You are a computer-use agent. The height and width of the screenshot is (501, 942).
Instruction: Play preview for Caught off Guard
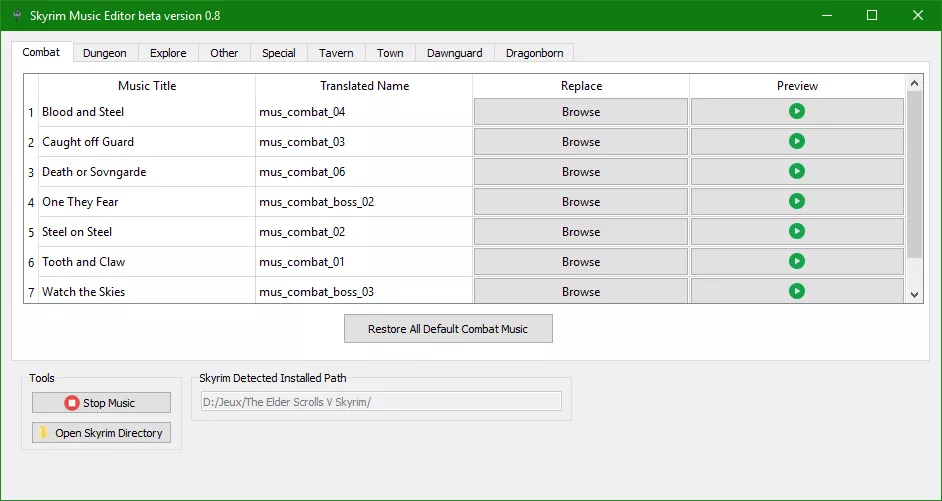pyautogui.click(x=797, y=142)
